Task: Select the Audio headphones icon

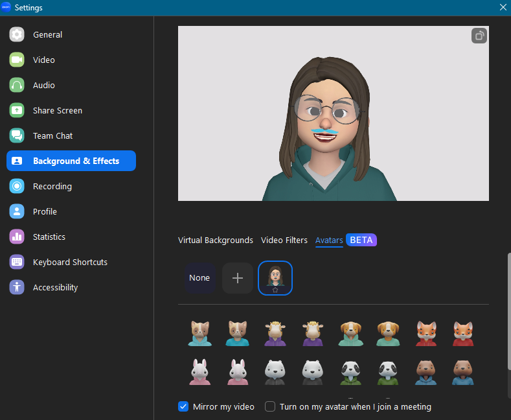Action: click(x=17, y=86)
